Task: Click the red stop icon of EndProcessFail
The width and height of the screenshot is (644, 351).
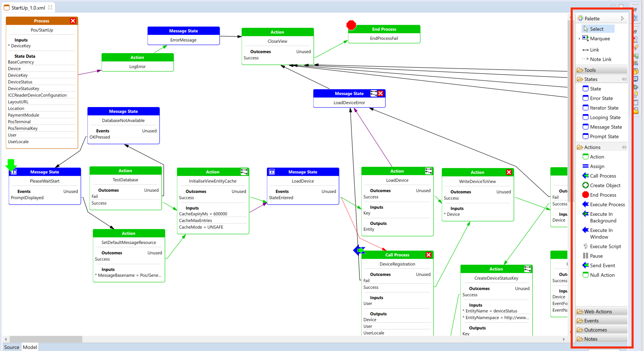Action: tap(351, 25)
